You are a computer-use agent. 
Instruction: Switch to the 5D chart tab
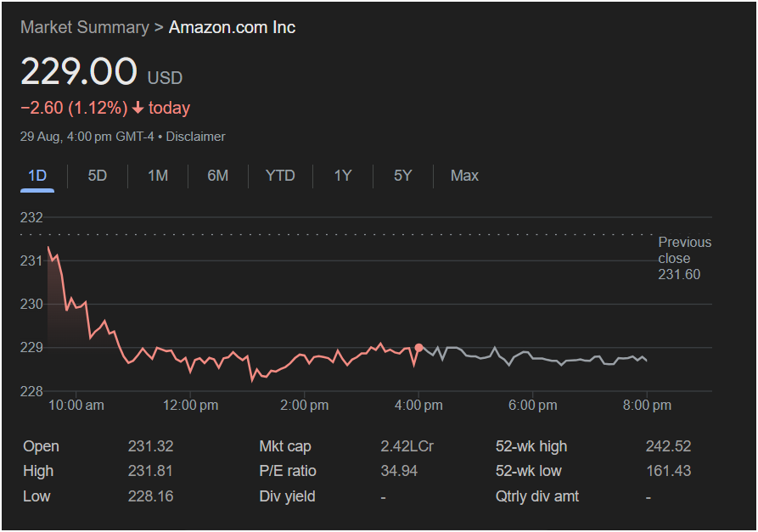[x=97, y=176]
